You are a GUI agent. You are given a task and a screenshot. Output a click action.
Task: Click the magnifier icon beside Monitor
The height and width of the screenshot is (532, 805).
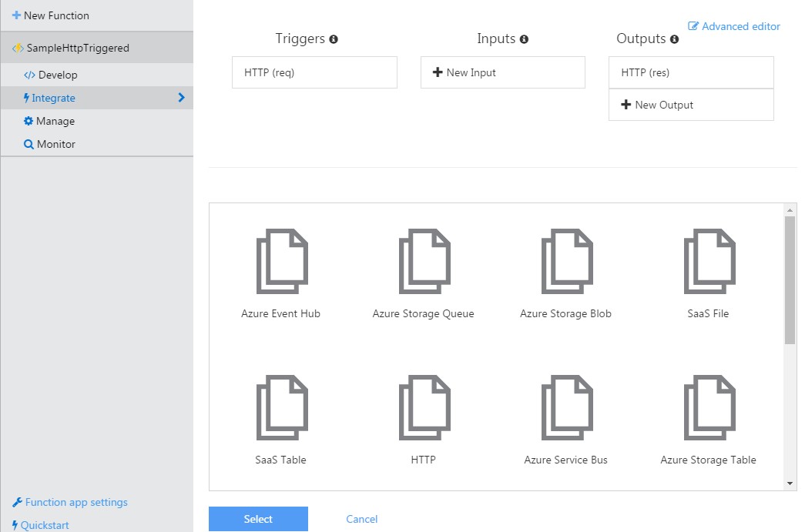[x=29, y=144]
